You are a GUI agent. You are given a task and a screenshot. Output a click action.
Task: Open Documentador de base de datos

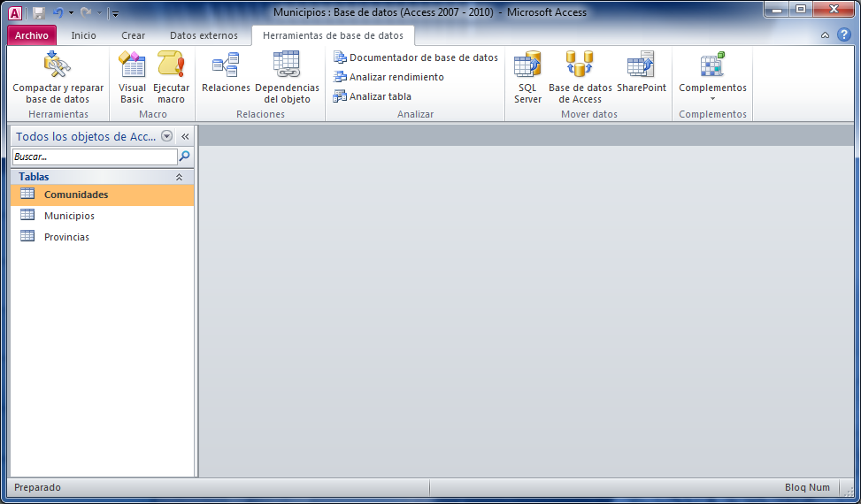tap(416, 57)
